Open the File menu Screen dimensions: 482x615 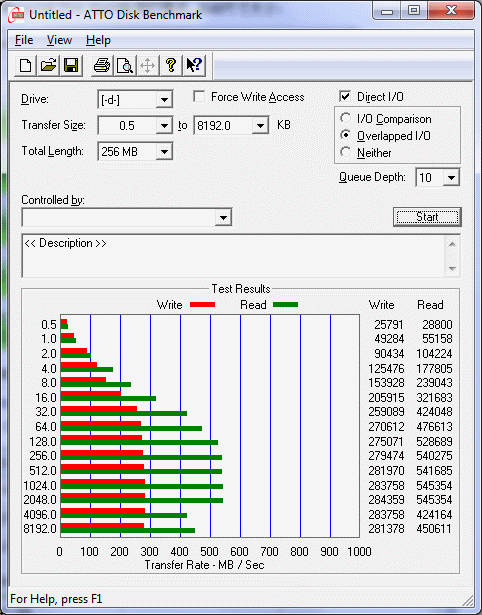[x=24, y=40]
